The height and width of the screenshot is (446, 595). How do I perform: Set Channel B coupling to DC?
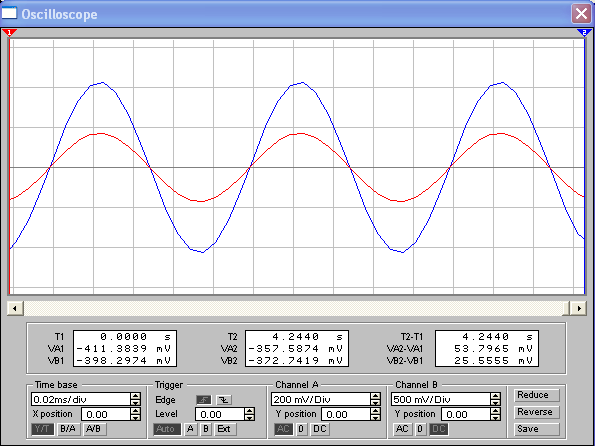[439, 429]
